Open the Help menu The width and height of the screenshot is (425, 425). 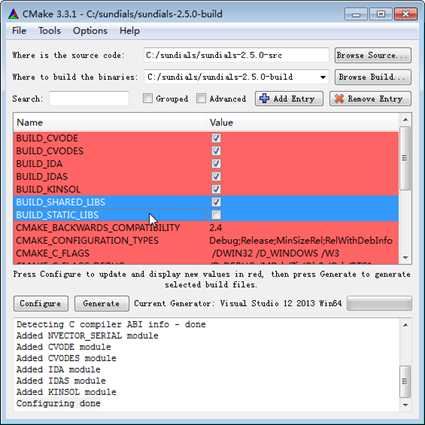(130, 31)
